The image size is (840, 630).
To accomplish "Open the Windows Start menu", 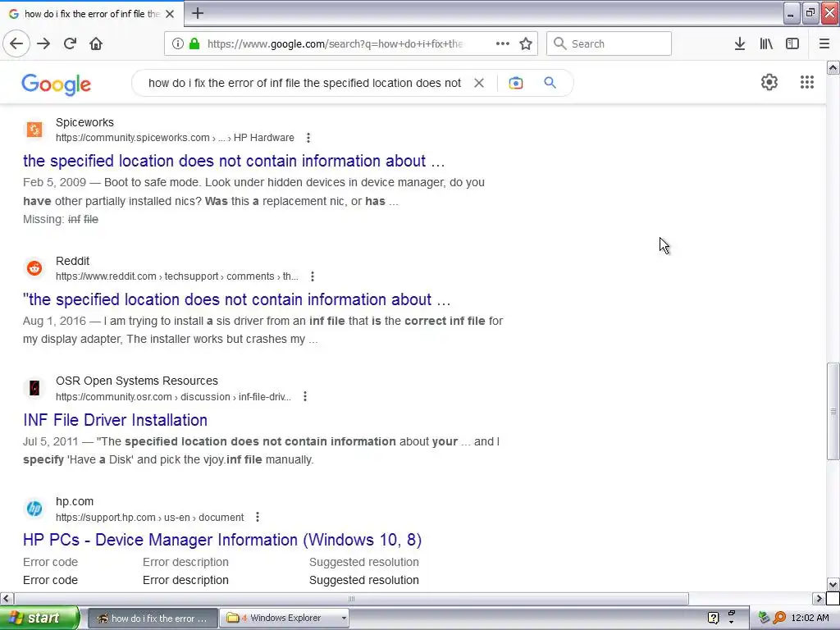I will (x=39, y=619).
